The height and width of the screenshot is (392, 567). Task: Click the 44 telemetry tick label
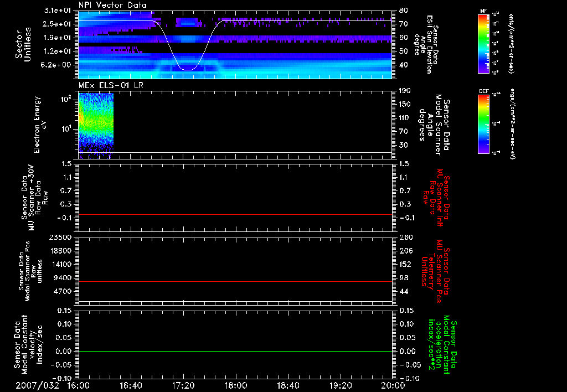tap(403, 291)
